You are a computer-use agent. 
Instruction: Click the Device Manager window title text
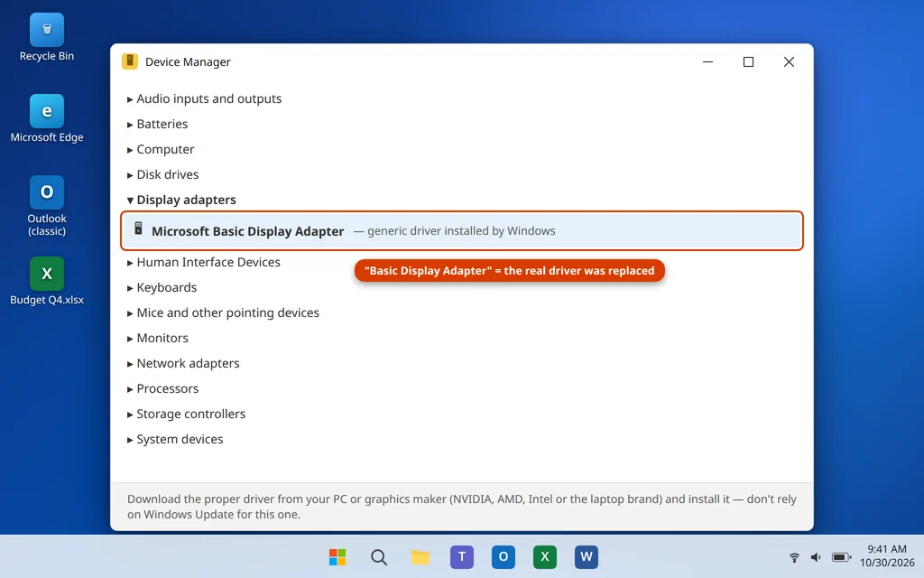point(188,62)
